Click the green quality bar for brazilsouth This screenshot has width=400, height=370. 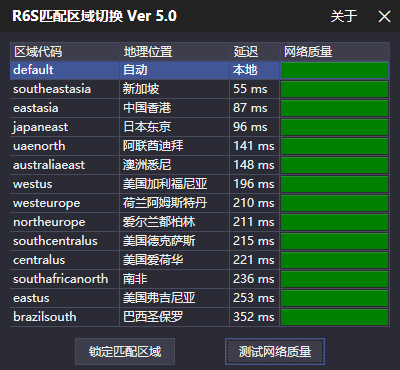(335, 317)
